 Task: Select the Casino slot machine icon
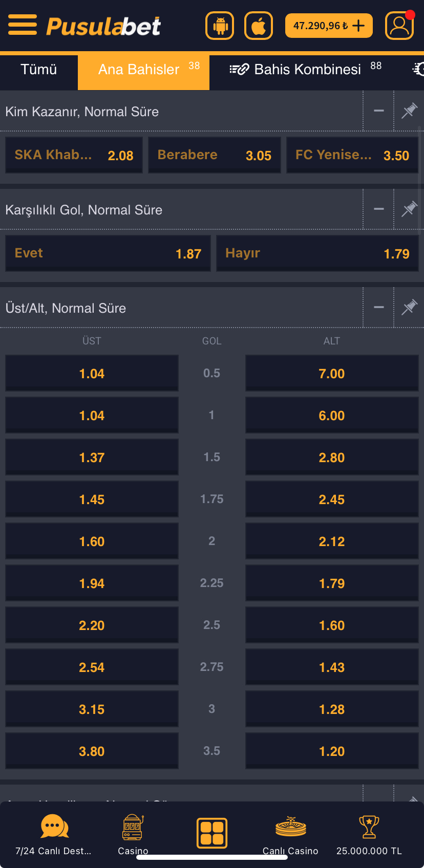pyautogui.click(x=132, y=827)
